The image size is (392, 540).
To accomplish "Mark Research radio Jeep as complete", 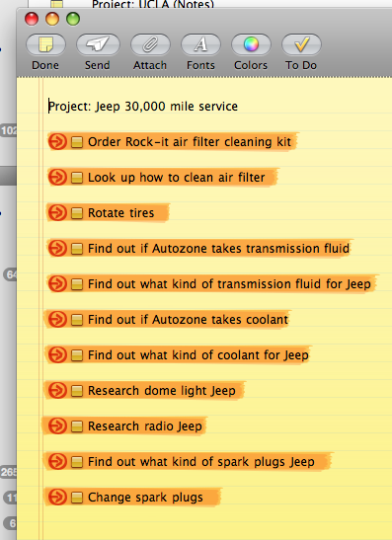I will pos(77,426).
